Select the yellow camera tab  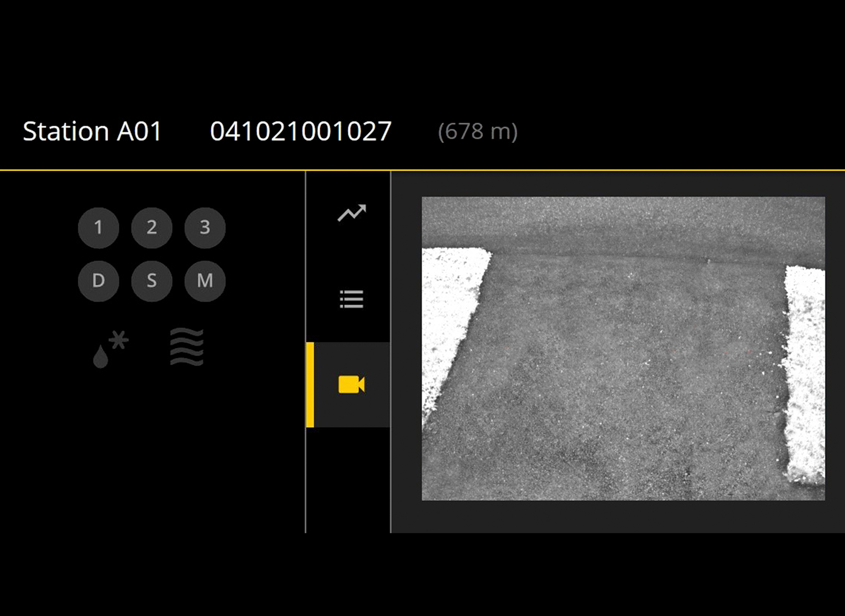pyautogui.click(x=348, y=384)
